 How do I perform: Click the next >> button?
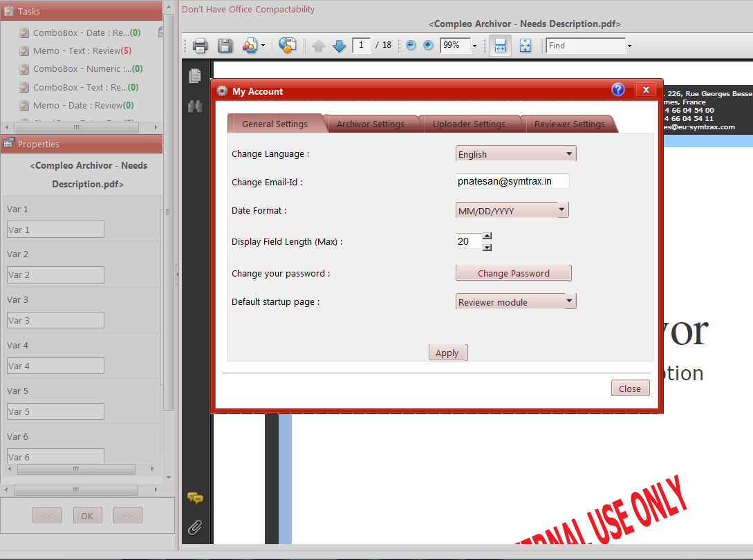(x=128, y=515)
